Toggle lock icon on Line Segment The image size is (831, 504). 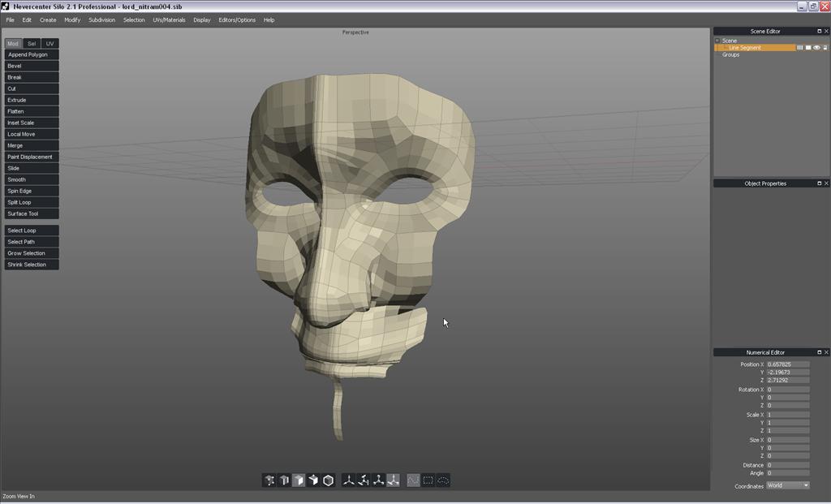825,48
